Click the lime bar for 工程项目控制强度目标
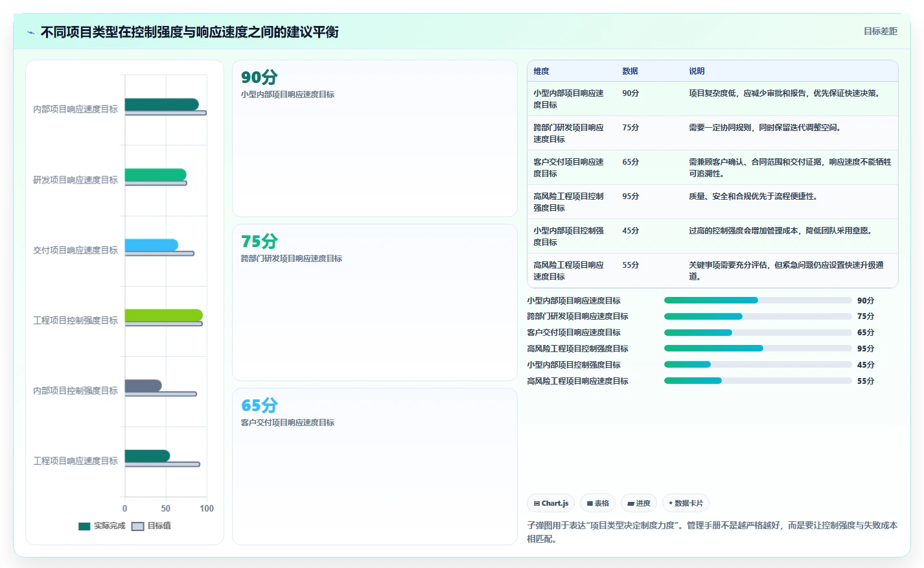Image resolution: width=924 pixels, height=568 pixels. [164, 315]
